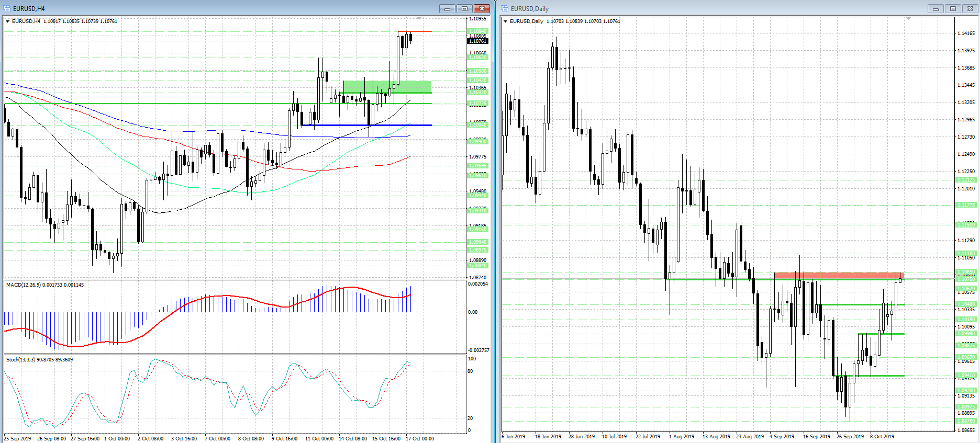Image resolution: width=980 pixels, height=443 pixels.
Task: Open one-click trading arrow on H4 chart
Action: (x=8, y=21)
